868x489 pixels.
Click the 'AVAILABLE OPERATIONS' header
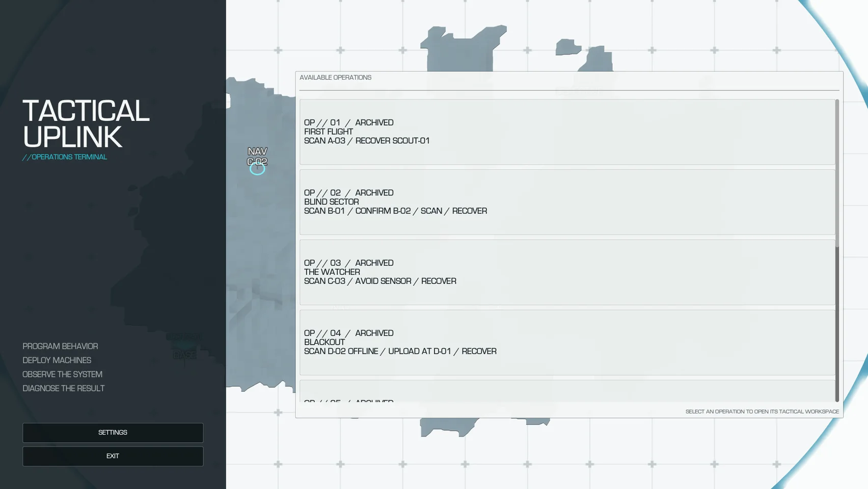(335, 78)
